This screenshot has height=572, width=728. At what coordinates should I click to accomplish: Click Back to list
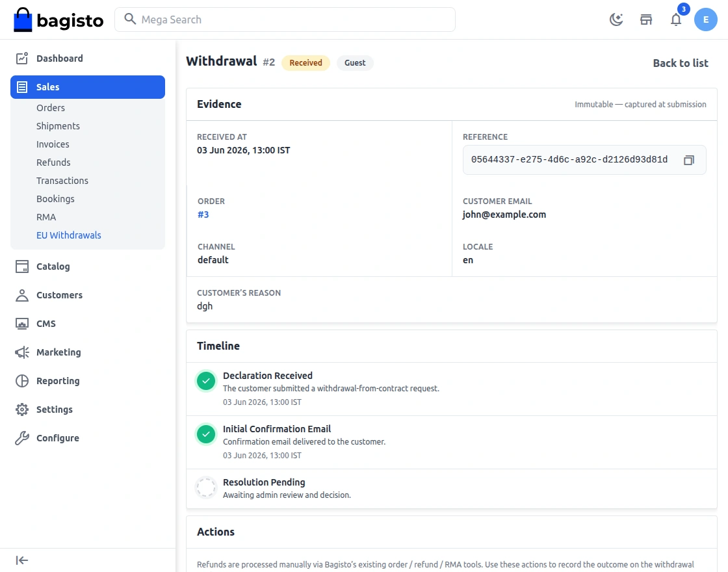pyautogui.click(x=680, y=63)
